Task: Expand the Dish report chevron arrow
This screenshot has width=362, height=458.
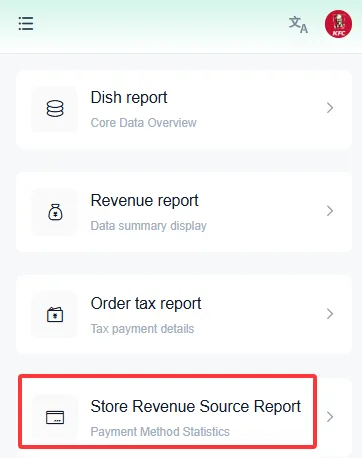Action: tap(330, 108)
